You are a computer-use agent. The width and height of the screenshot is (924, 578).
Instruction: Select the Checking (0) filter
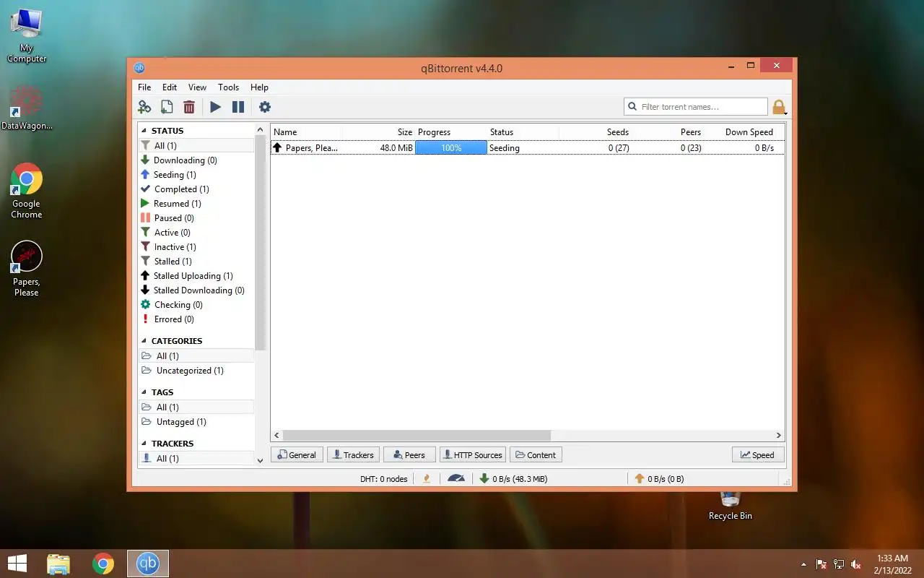[x=196, y=305]
